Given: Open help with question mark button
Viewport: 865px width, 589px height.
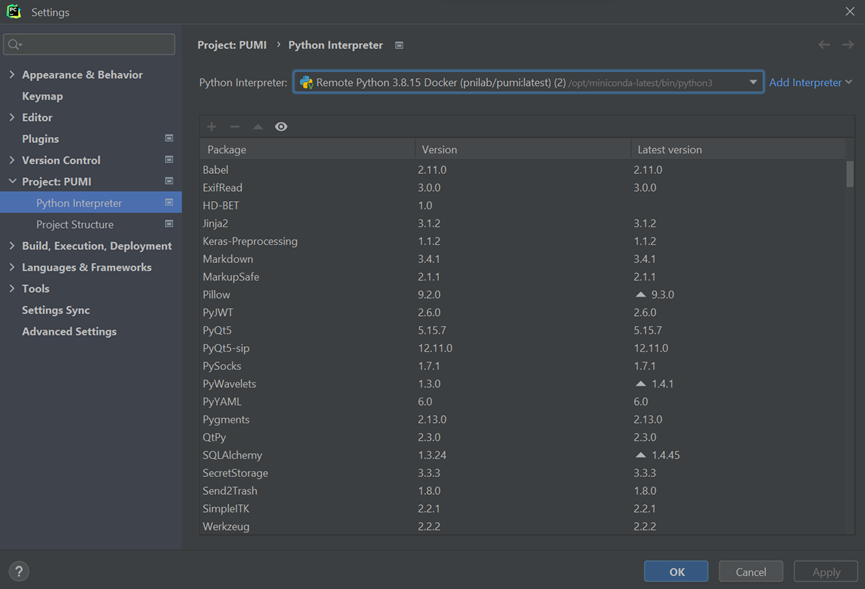Looking at the screenshot, I should coord(19,571).
